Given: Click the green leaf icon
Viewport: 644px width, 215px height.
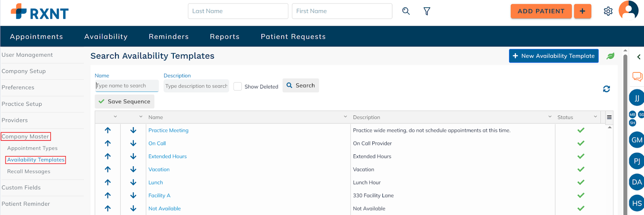Looking at the screenshot, I should coord(610,56).
